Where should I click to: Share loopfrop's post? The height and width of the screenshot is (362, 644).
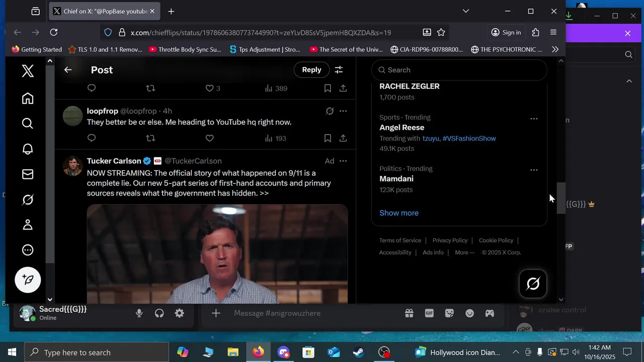point(343,138)
